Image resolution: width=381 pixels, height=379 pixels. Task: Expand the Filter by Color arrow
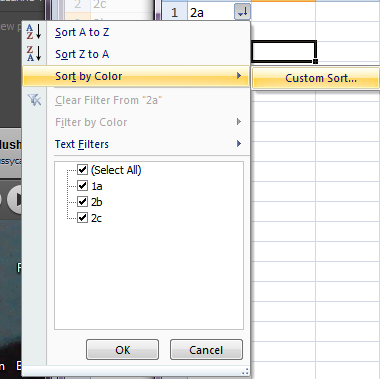pyautogui.click(x=239, y=122)
